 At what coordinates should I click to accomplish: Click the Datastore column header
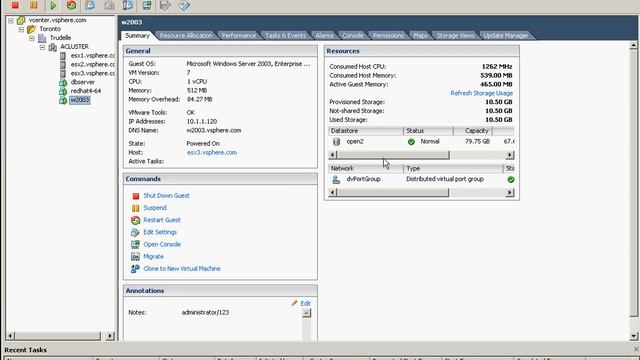tap(366, 131)
